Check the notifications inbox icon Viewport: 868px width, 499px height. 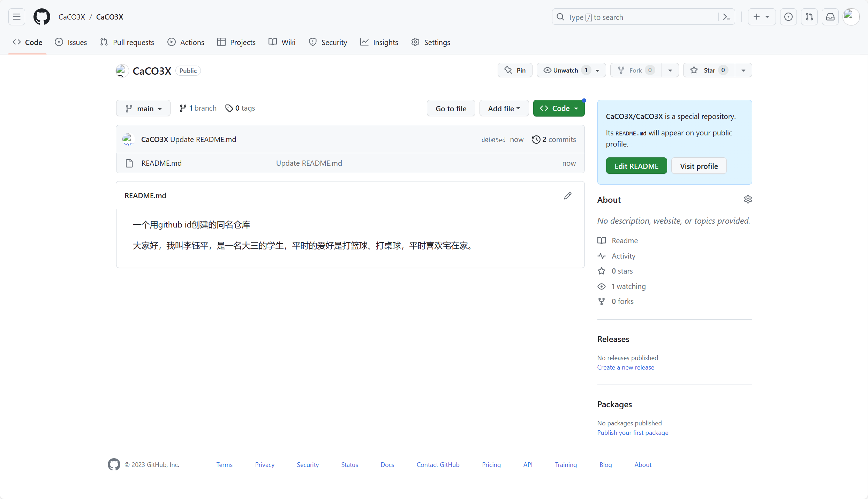click(x=830, y=16)
